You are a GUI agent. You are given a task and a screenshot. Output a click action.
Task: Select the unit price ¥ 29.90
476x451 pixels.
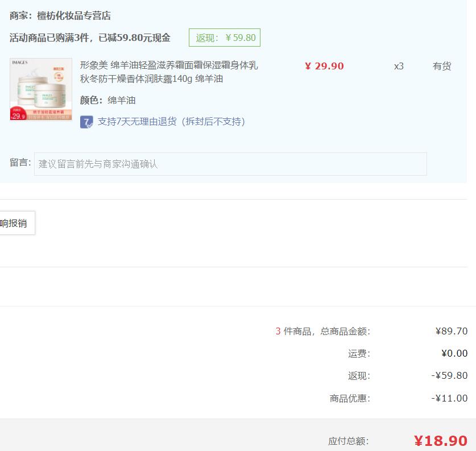point(324,66)
